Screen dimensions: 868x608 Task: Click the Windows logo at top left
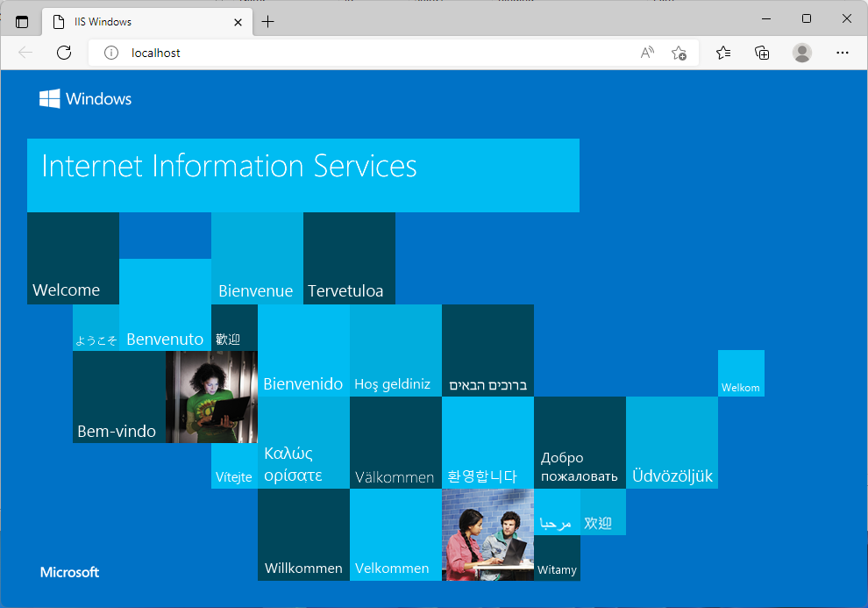tap(85, 99)
